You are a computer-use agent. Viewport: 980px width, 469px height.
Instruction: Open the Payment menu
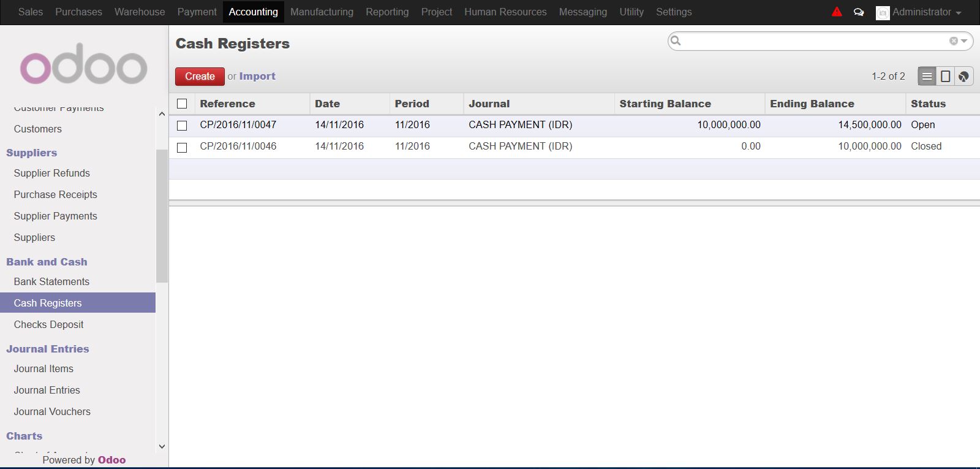197,12
